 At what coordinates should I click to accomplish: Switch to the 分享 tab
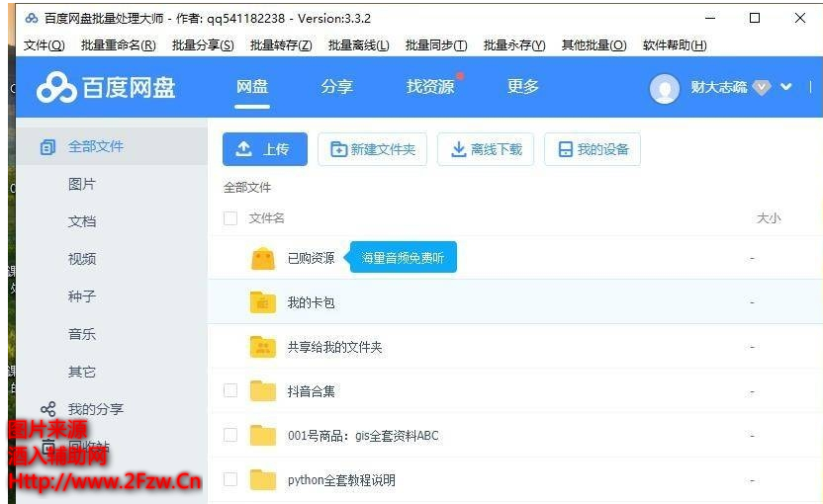coord(336,87)
